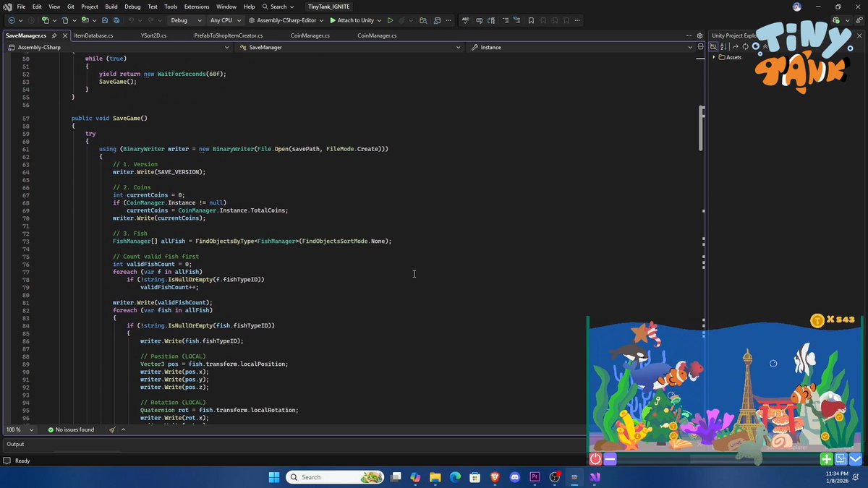Open Premiere Pro from the taskbar
Screen dimensions: 868x488
(x=535, y=477)
